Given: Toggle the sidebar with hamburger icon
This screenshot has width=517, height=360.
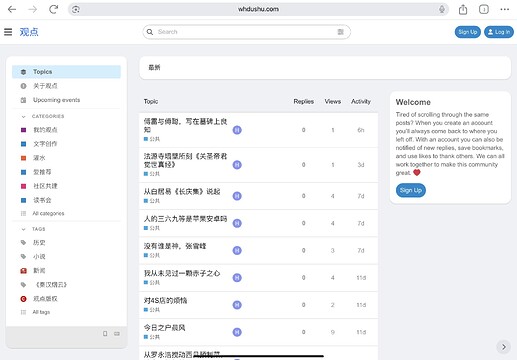Looking at the screenshot, I should click(x=8, y=32).
